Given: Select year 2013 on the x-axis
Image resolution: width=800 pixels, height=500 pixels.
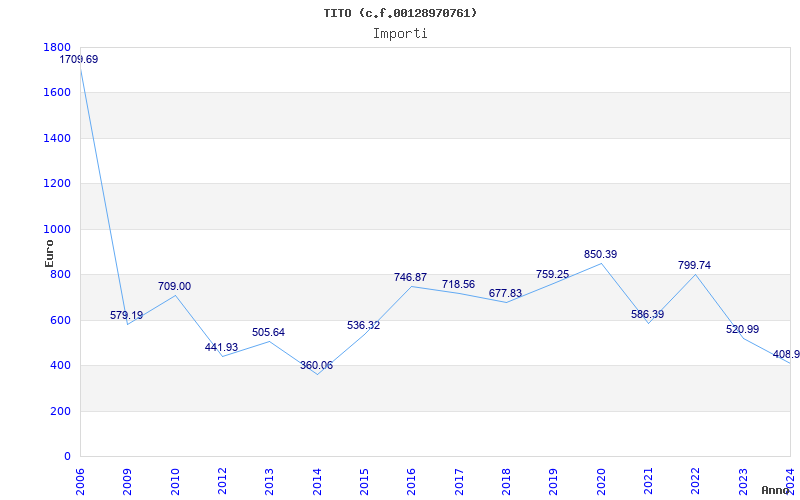Looking at the screenshot, I should coord(269,479).
